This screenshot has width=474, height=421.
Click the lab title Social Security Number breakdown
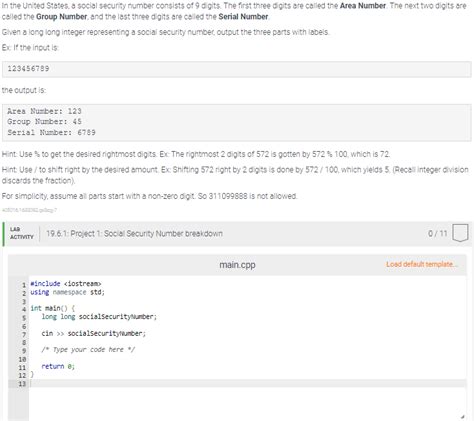[134, 233]
